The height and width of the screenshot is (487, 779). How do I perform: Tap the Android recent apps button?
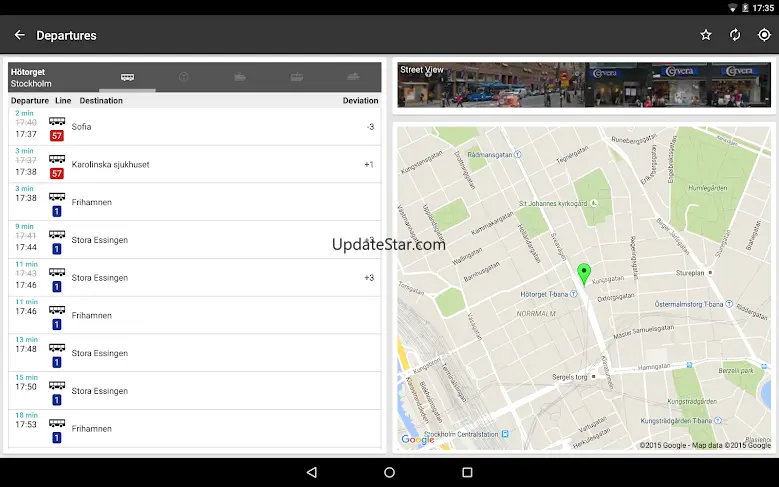point(467,472)
